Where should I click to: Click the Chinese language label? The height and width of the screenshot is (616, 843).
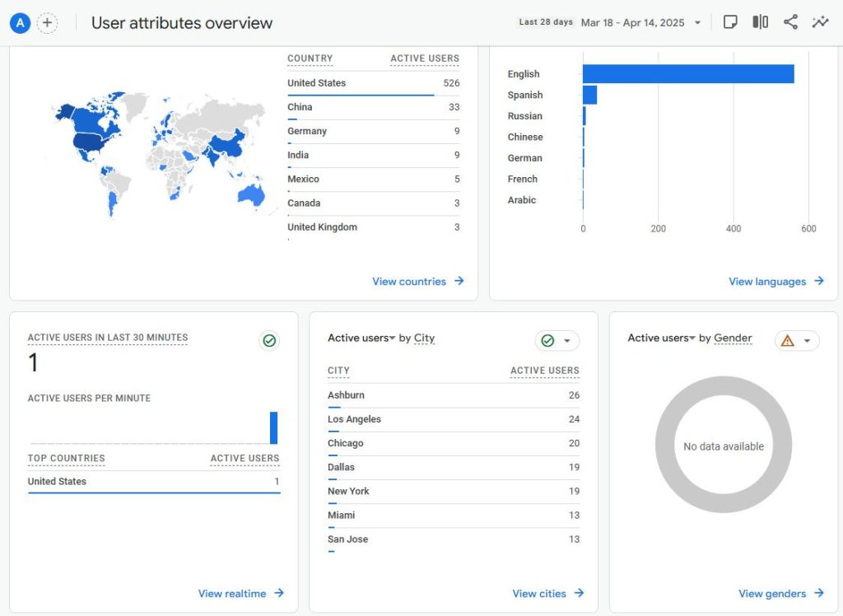point(524,138)
